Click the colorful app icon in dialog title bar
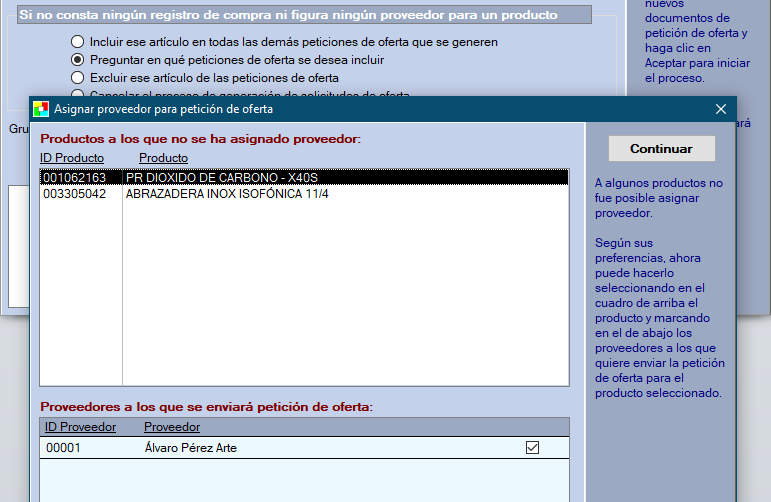771x502 pixels. (41, 109)
